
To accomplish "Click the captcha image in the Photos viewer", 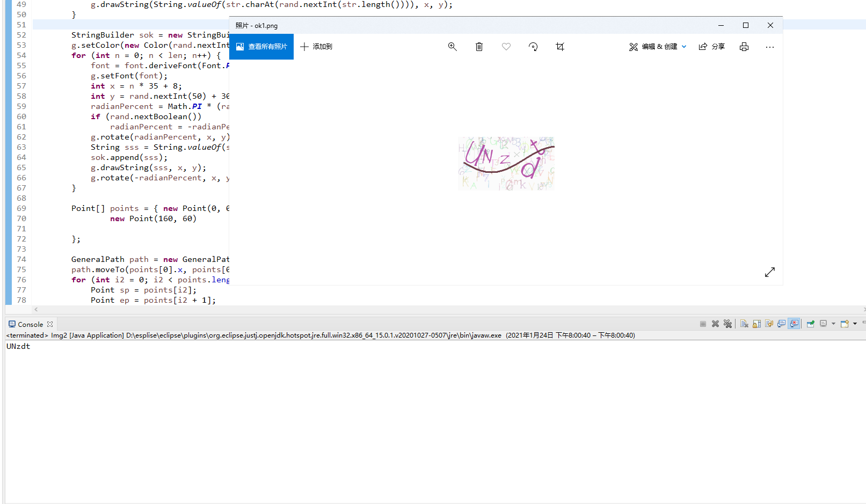I will click(506, 163).
